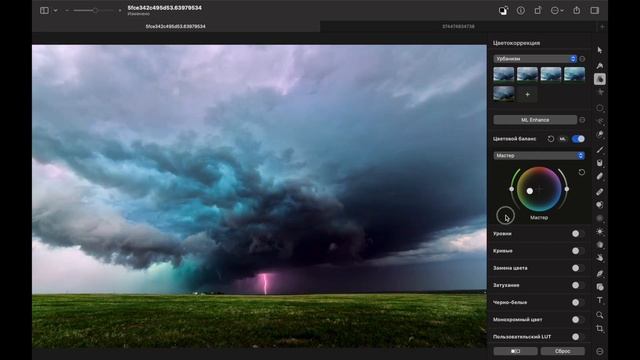Enable the Монохромный цвет switch
The width and height of the screenshot is (640, 360).
tap(578, 319)
